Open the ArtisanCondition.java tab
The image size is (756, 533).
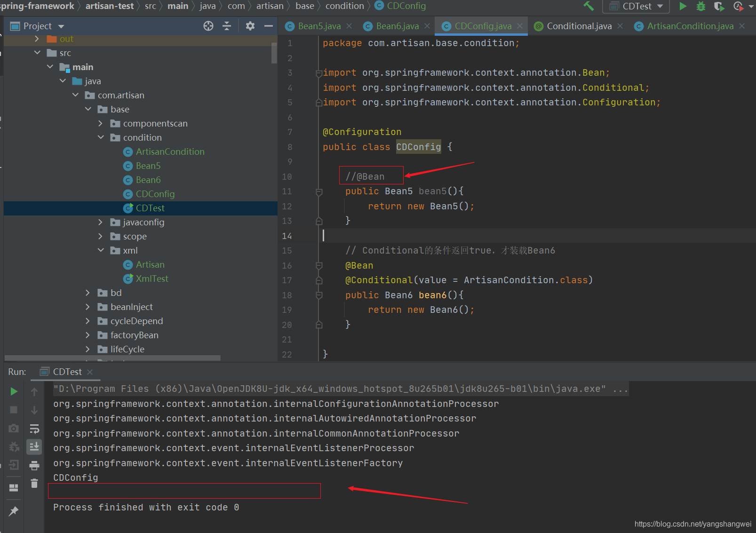(690, 26)
